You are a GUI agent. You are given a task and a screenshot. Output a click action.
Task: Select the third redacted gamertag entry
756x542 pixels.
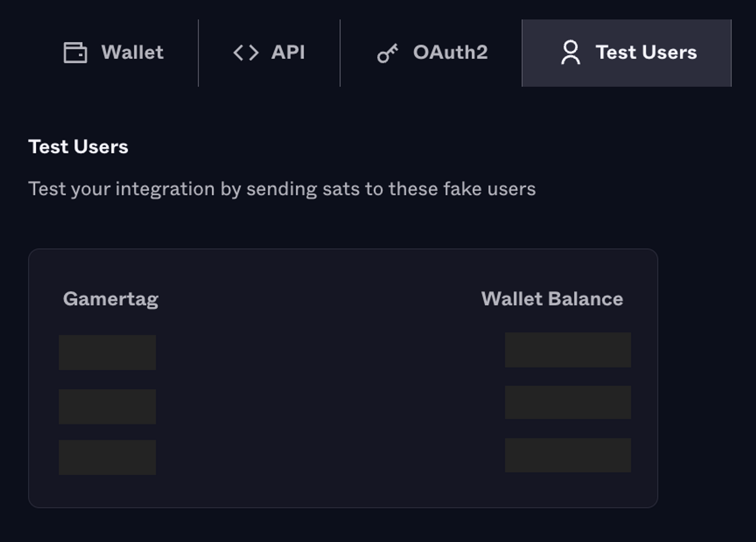pos(107,457)
